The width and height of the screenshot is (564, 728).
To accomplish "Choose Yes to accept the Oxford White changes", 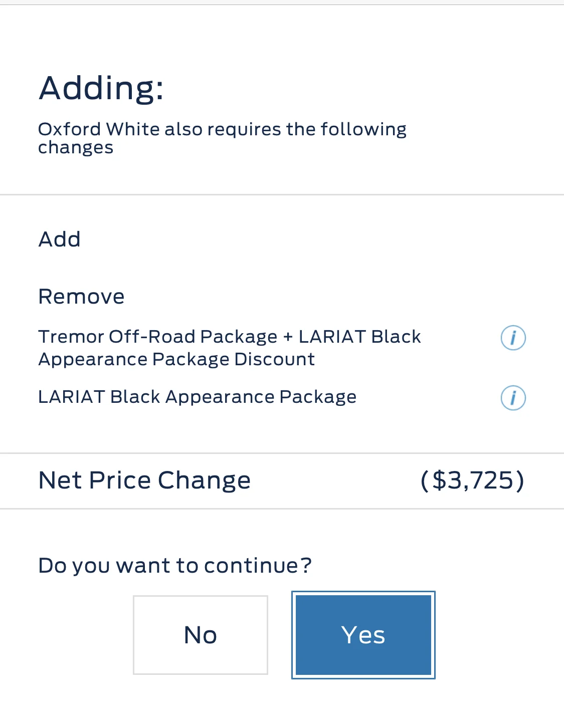I will 363,635.
